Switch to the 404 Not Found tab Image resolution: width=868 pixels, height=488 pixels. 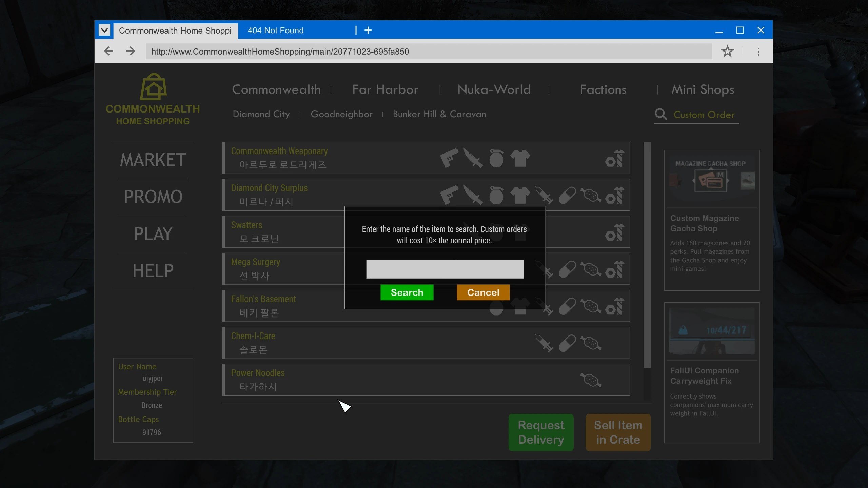point(275,30)
